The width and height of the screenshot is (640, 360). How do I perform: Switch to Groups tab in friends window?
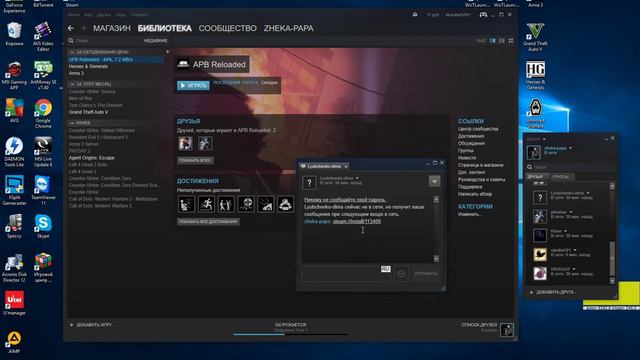pyautogui.click(x=560, y=177)
